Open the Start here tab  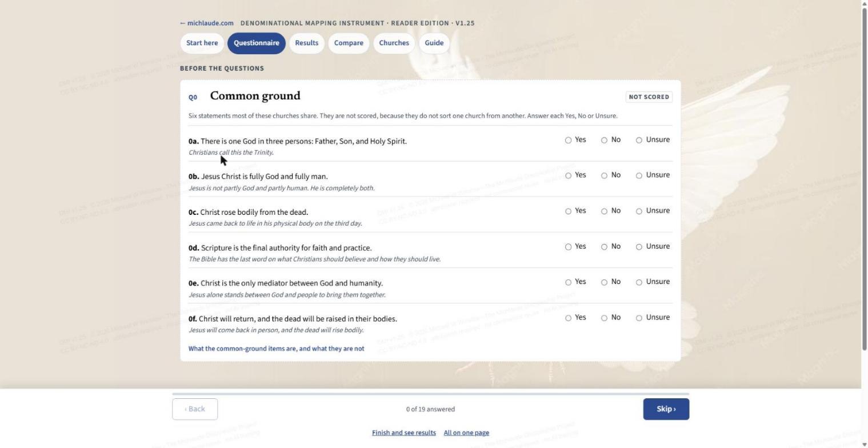(202, 43)
